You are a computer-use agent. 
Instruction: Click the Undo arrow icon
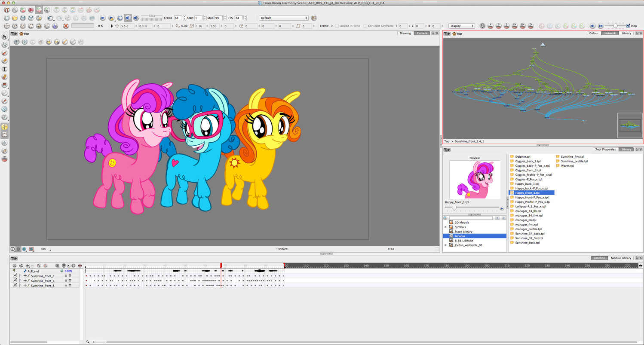tap(50, 18)
